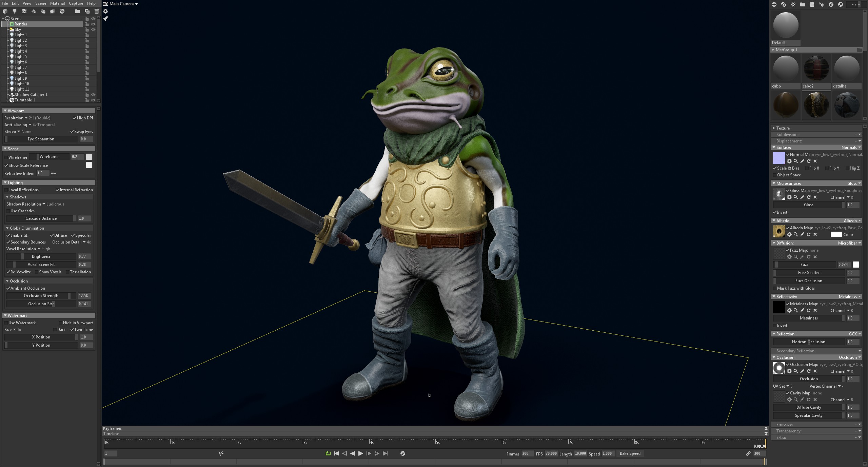
Task: Toggle timeline loop playback icon
Action: [328, 453]
